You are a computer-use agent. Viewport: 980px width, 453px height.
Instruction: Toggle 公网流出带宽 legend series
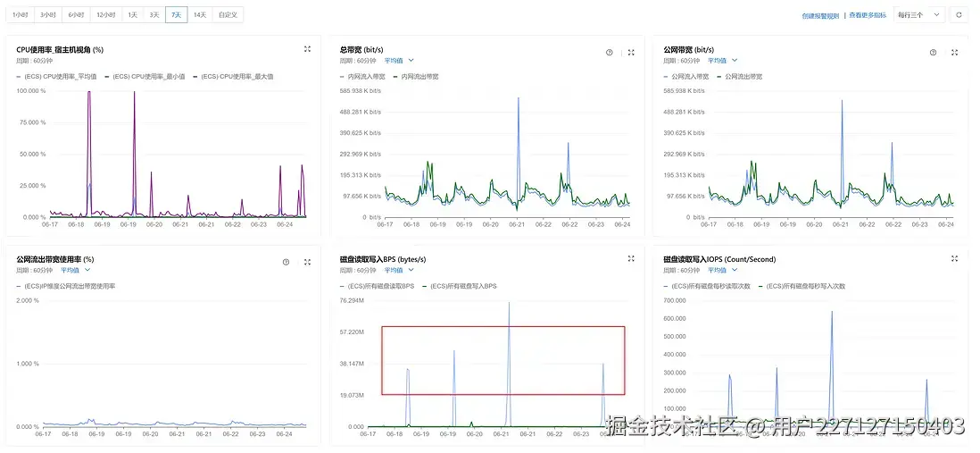coord(739,76)
